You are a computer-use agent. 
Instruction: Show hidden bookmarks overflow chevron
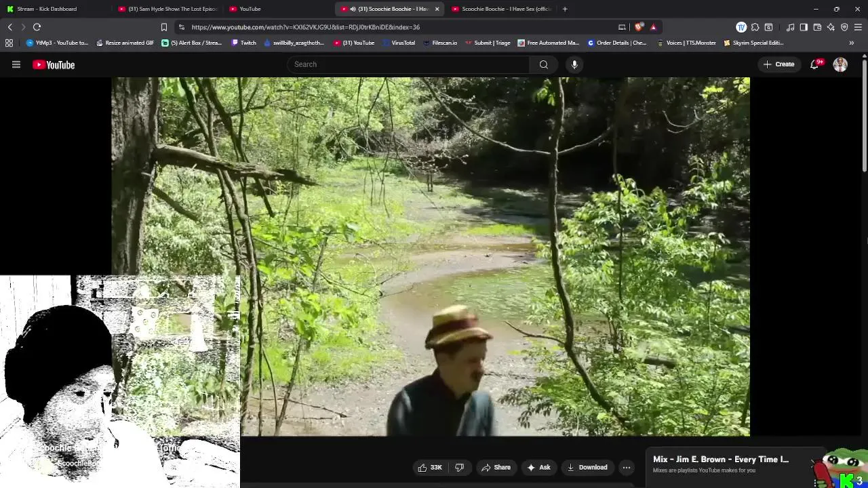pyautogui.click(x=852, y=43)
